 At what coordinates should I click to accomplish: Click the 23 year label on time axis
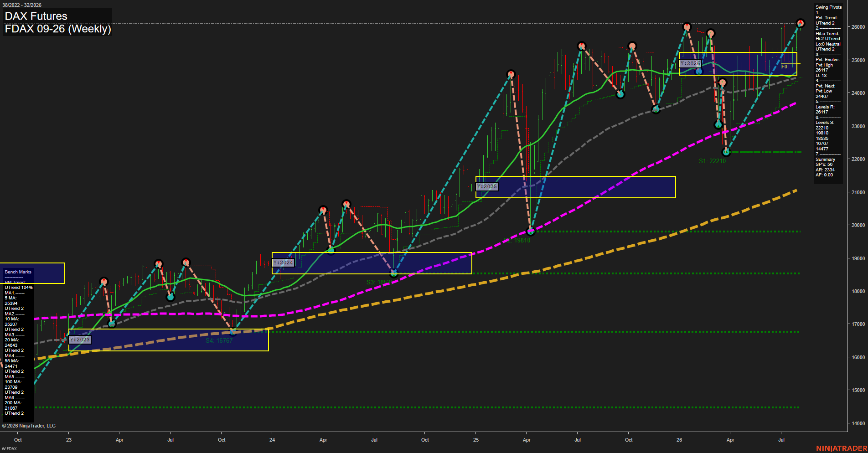tap(68, 440)
